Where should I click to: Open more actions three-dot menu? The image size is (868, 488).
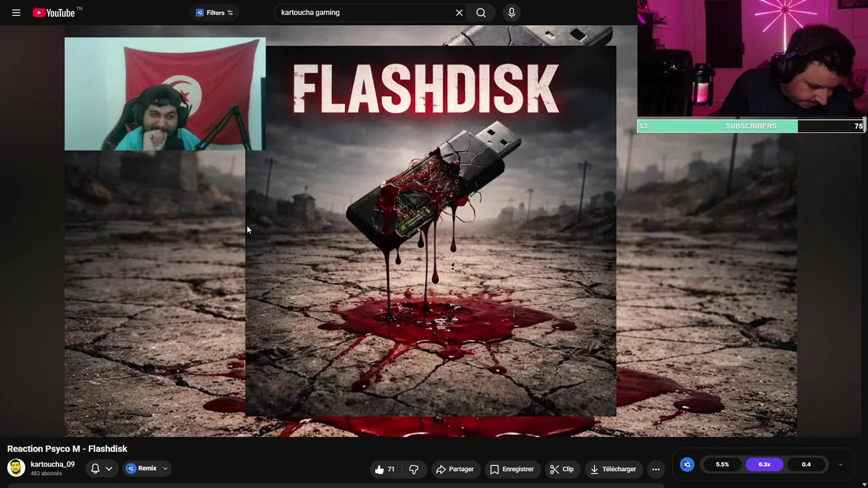656,469
